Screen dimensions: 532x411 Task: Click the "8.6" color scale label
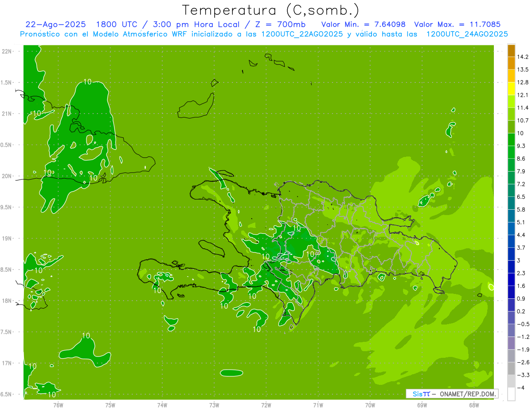tap(521, 159)
